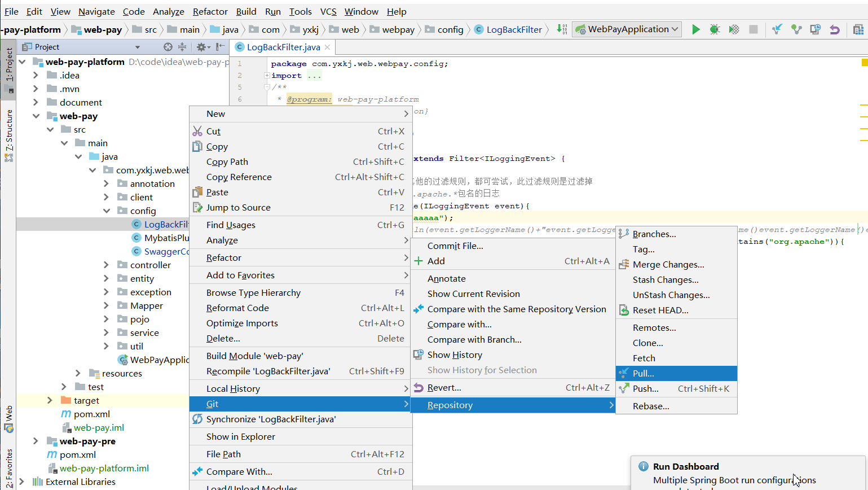Click Merge Changes icon in submenu
The height and width of the screenshot is (490, 868).
pyautogui.click(x=624, y=264)
